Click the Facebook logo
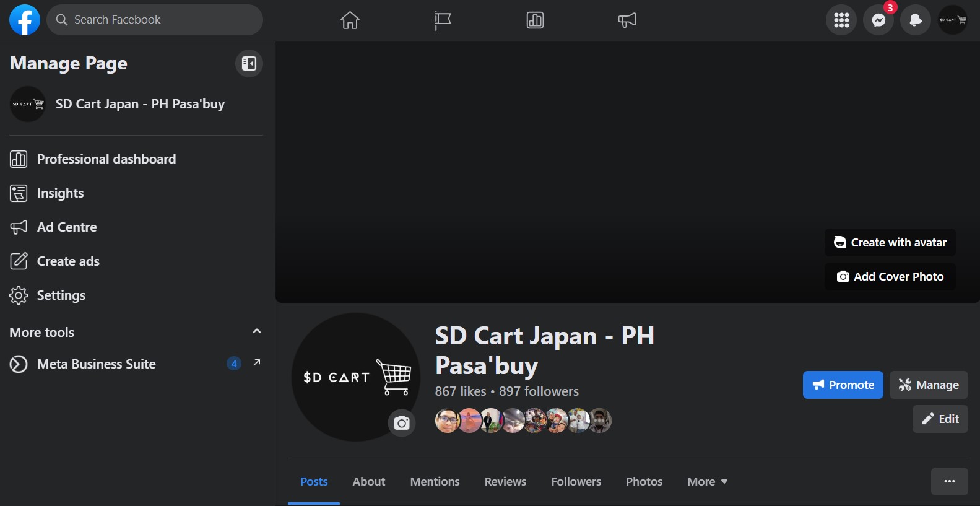The height and width of the screenshot is (506, 980). 25,20
